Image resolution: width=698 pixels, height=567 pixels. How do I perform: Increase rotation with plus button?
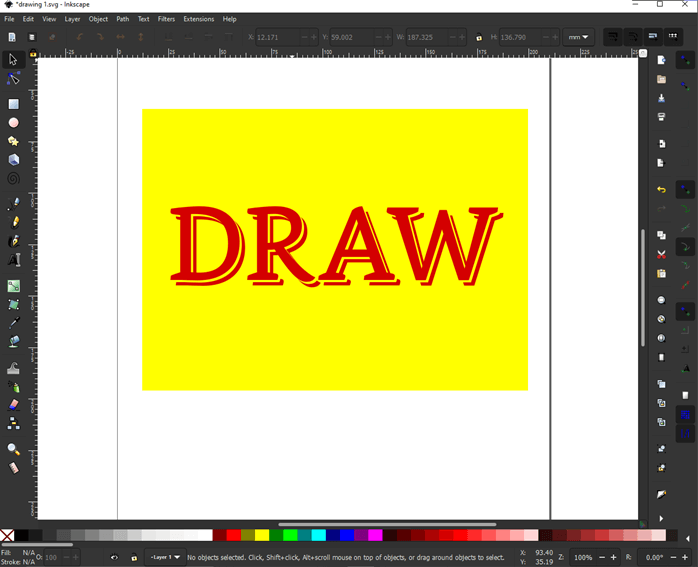685,557
